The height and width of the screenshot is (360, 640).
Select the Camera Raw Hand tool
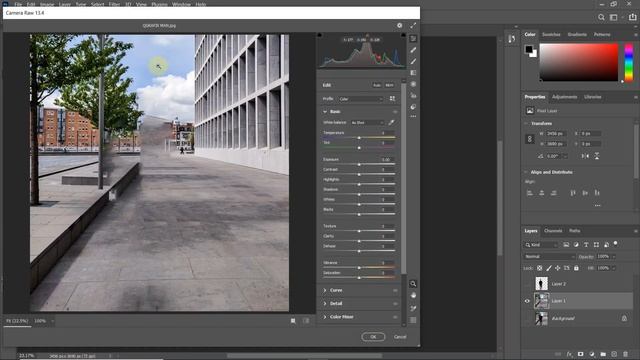point(413,295)
